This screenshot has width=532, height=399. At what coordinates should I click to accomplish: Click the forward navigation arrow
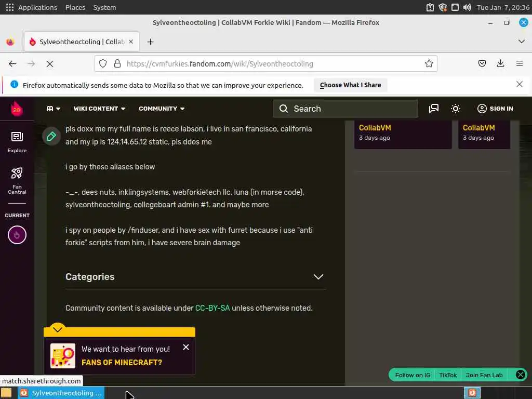[x=31, y=64]
